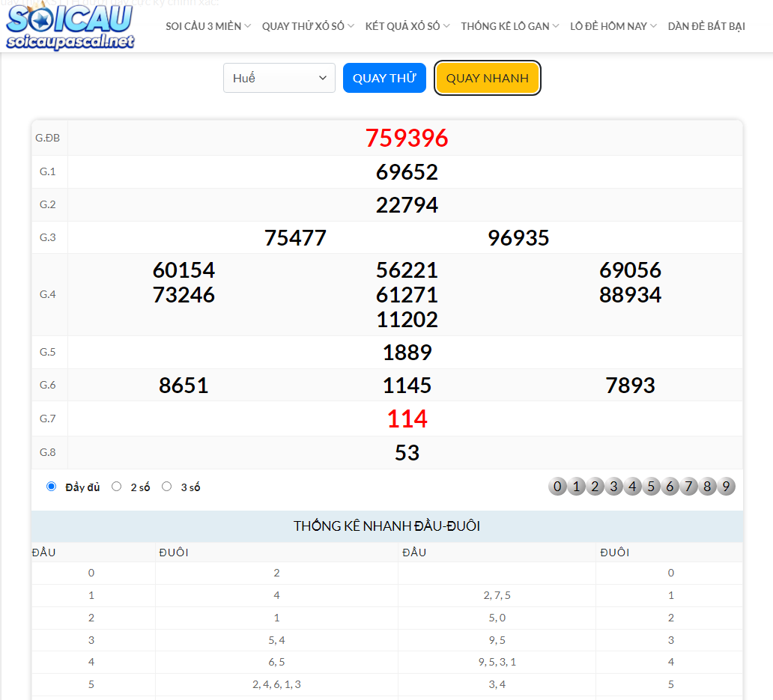The width and height of the screenshot is (773, 700).
Task: Click G.5 number 1889
Action: 407,352
